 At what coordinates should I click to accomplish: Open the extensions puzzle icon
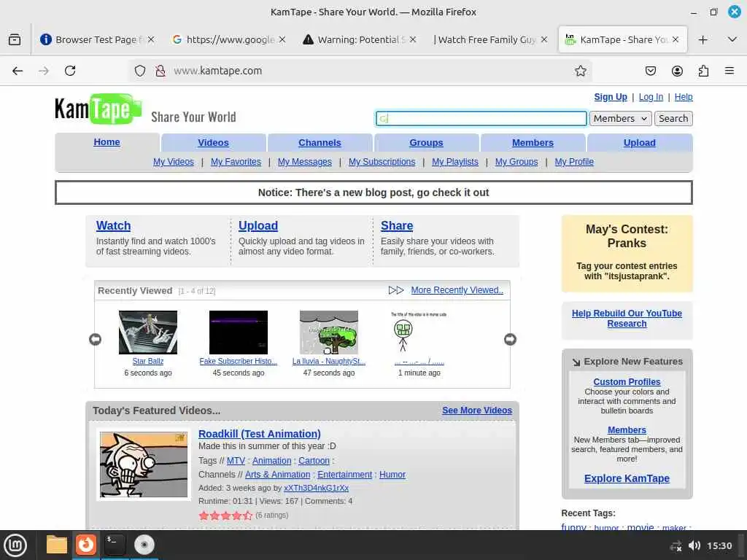click(x=703, y=71)
